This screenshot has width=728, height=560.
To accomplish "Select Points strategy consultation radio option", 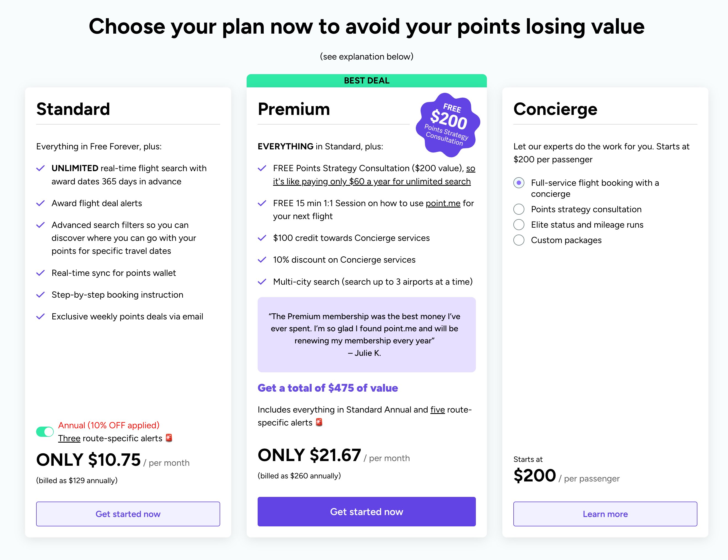I will pos(519,209).
